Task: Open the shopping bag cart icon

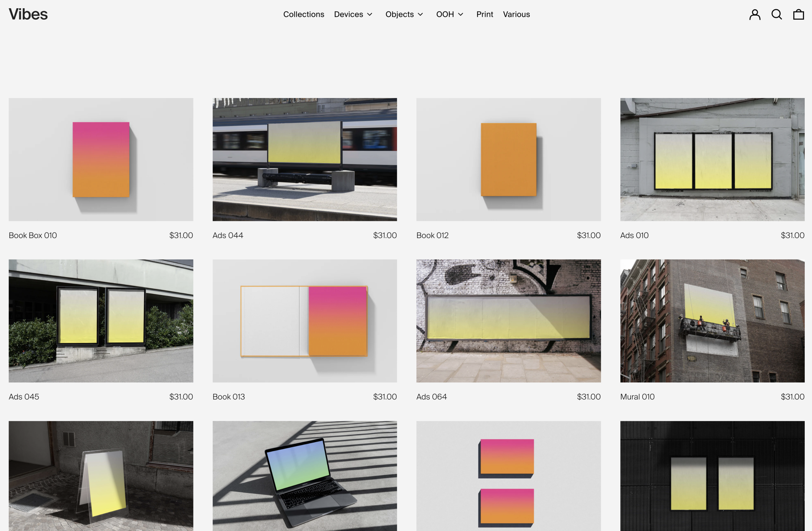Action: (x=798, y=14)
